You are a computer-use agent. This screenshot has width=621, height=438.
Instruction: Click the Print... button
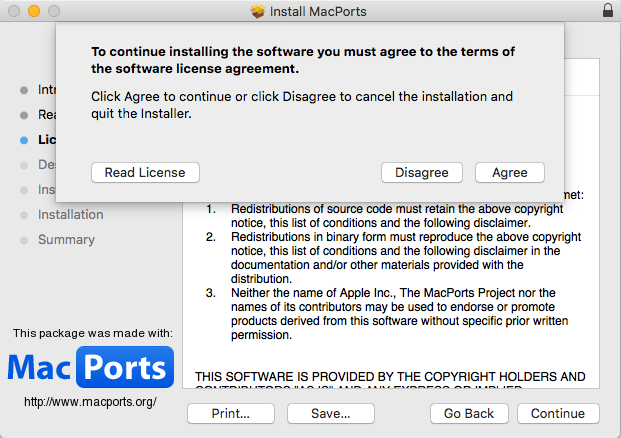click(230, 413)
